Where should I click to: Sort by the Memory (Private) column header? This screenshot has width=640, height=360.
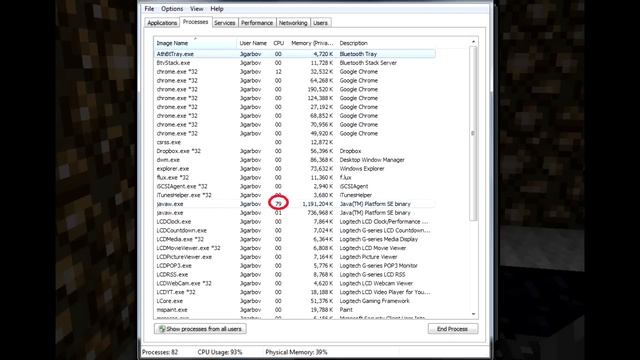pyautogui.click(x=312, y=43)
